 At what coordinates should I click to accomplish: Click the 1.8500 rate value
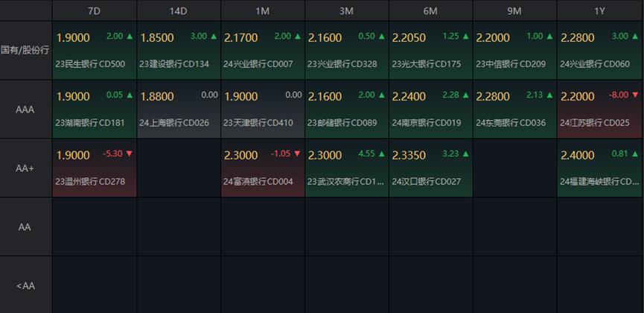click(x=157, y=38)
